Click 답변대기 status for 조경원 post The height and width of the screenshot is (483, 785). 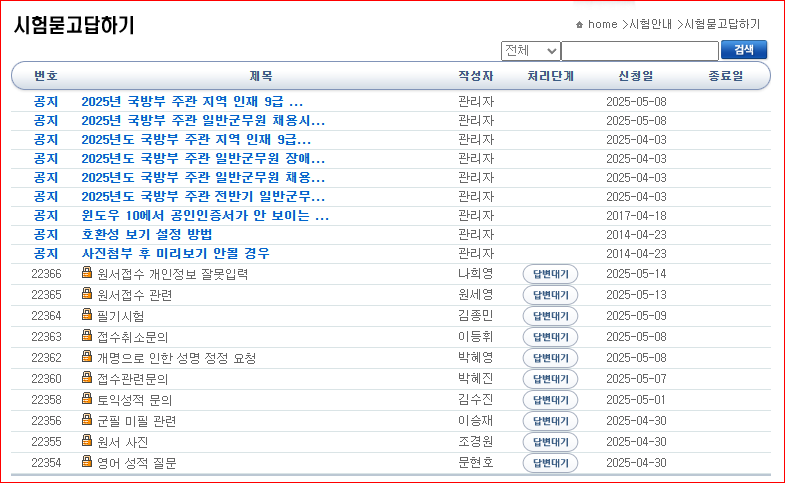[x=550, y=442]
